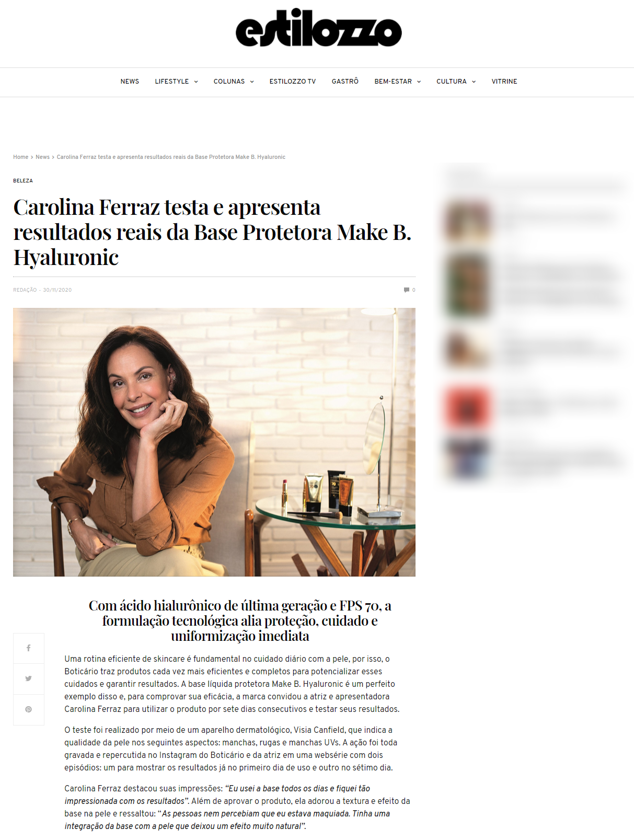This screenshot has height=840, width=634.
Task: Open the Bem-Estar dropdown
Action: point(397,82)
